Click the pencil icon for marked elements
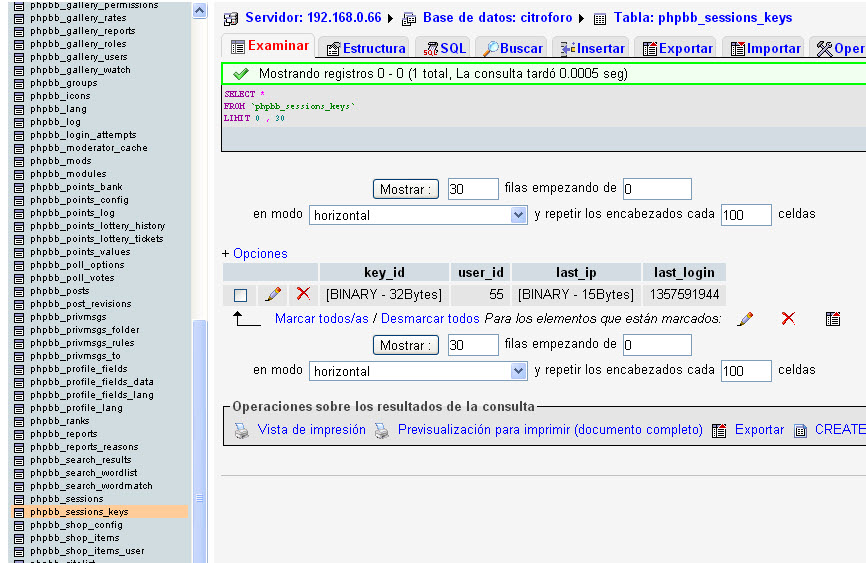 pyautogui.click(x=745, y=319)
